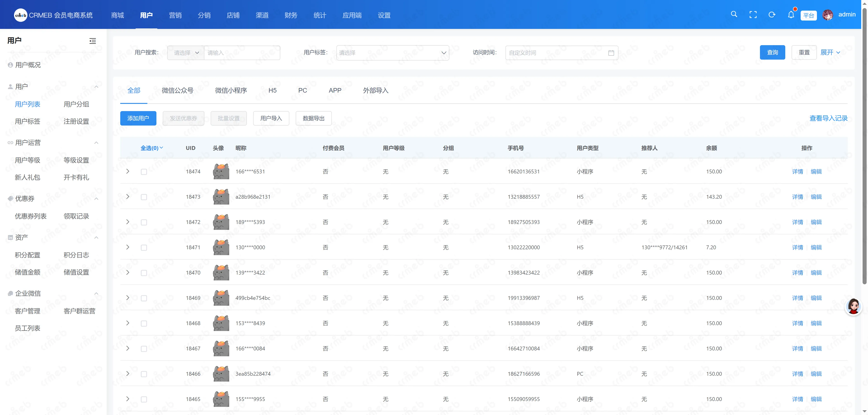Click the 用户导入 button
The width and height of the screenshot is (868, 415).
[271, 119]
